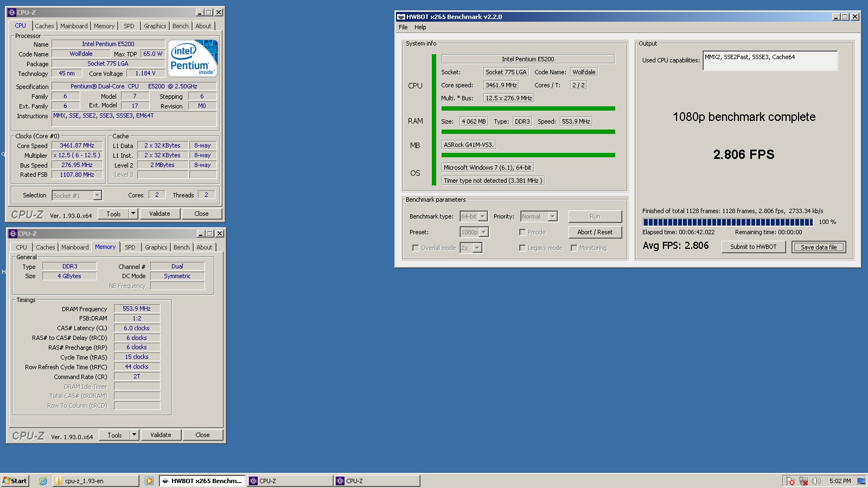The height and width of the screenshot is (488, 868).
Task: Click the Used CPU capabilities text box
Action: click(x=770, y=61)
